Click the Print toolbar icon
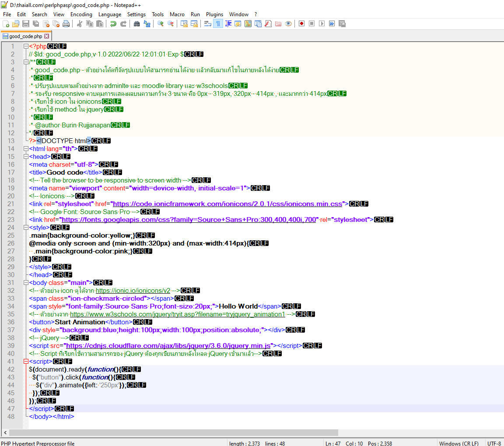Image resolution: width=504 pixels, height=446 pixels. (x=66, y=24)
